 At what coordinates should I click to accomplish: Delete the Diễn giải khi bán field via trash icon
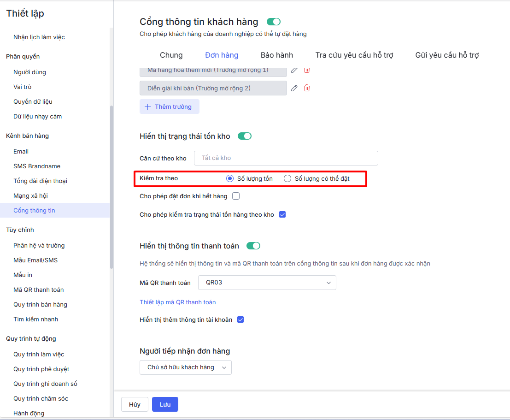click(307, 88)
